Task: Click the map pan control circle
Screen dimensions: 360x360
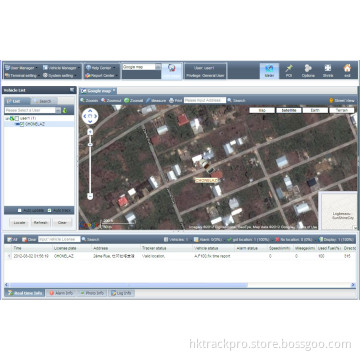Action: click(90, 116)
